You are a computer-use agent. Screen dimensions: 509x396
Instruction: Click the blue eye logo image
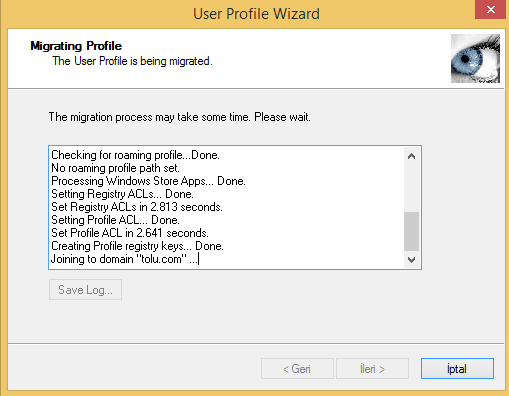tap(475, 58)
